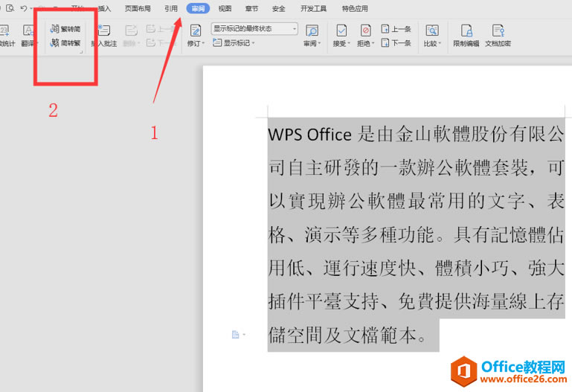Click the text '免費提供海量線上存' in document
572x392 pixels.
coord(481,301)
